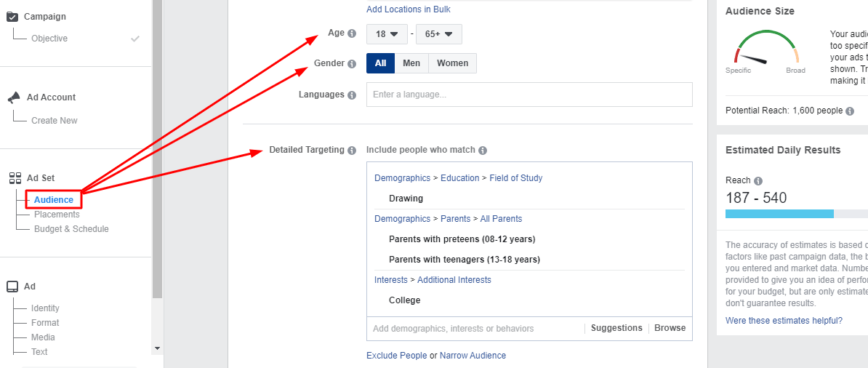Open the minimum age dropdown showing 18
The image size is (868, 368).
(387, 34)
